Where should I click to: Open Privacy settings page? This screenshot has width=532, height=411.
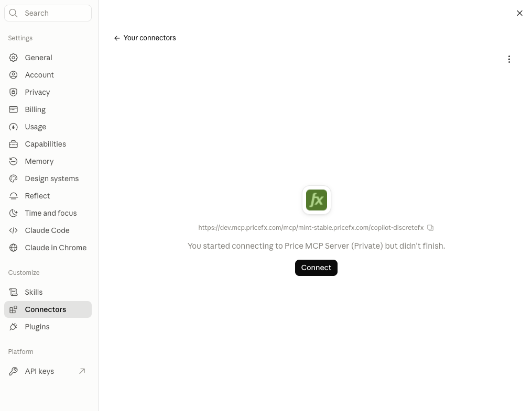click(x=48, y=92)
